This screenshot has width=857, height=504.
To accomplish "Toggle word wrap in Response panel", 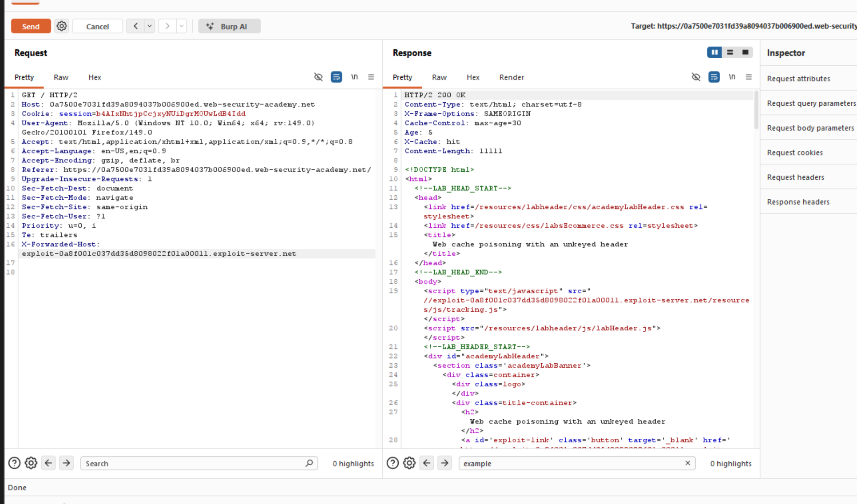I will (x=714, y=77).
